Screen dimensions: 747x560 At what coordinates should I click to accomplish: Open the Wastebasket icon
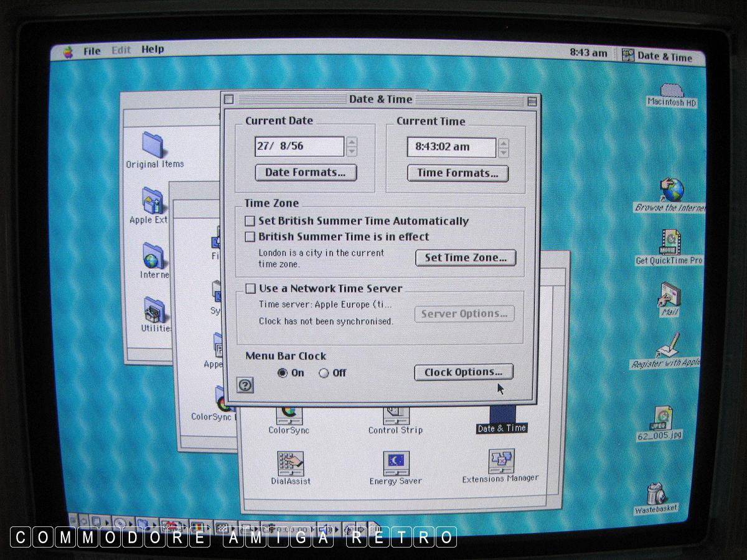point(655,494)
